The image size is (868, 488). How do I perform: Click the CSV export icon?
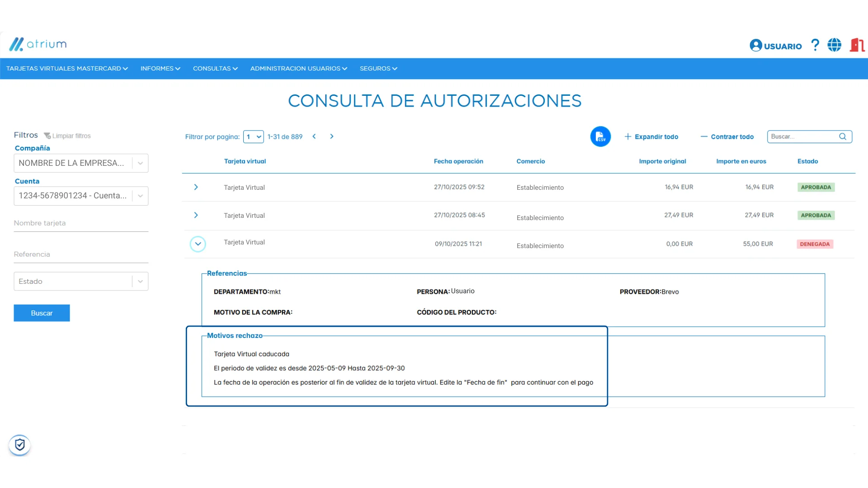pos(600,136)
